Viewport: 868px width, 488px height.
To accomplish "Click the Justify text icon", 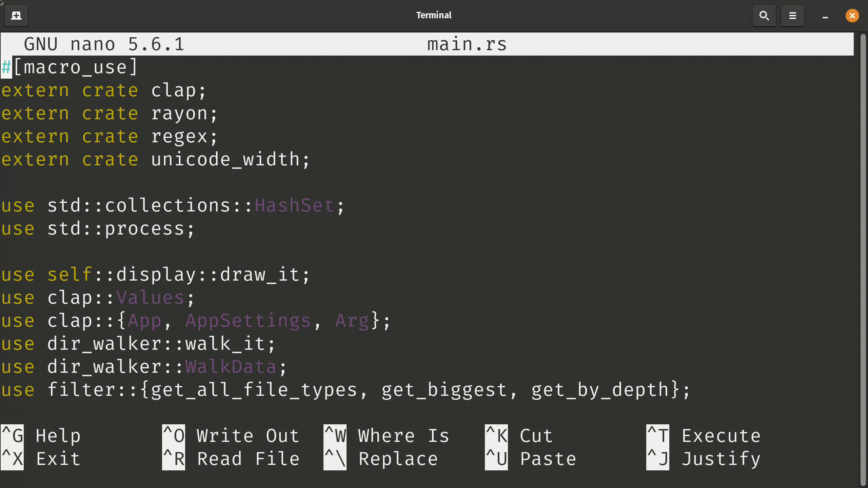I will pos(657,458).
